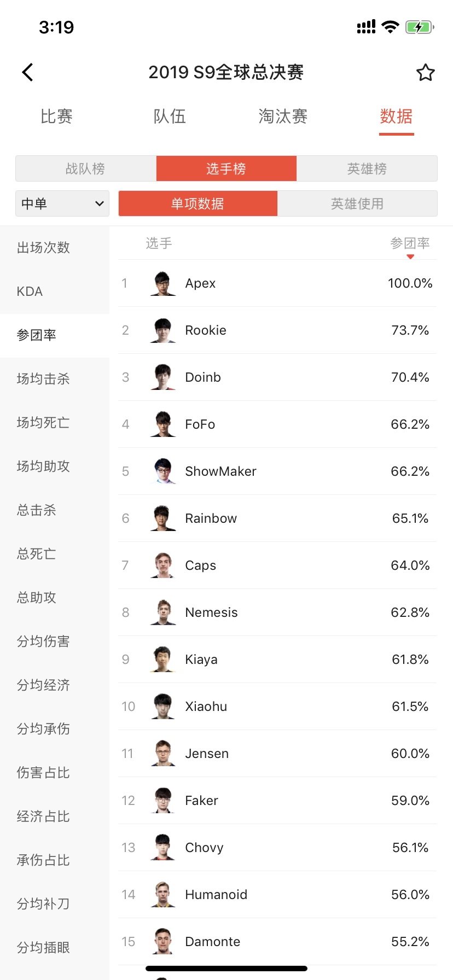Tap the star to favorite this tournament

(426, 72)
